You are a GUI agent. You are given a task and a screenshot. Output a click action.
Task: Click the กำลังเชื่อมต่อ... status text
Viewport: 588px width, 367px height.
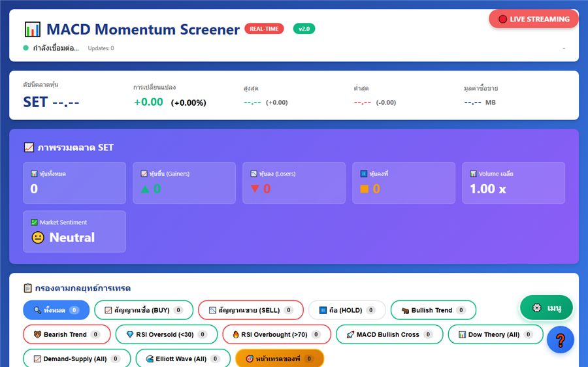pyautogui.click(x=56, y=48)
